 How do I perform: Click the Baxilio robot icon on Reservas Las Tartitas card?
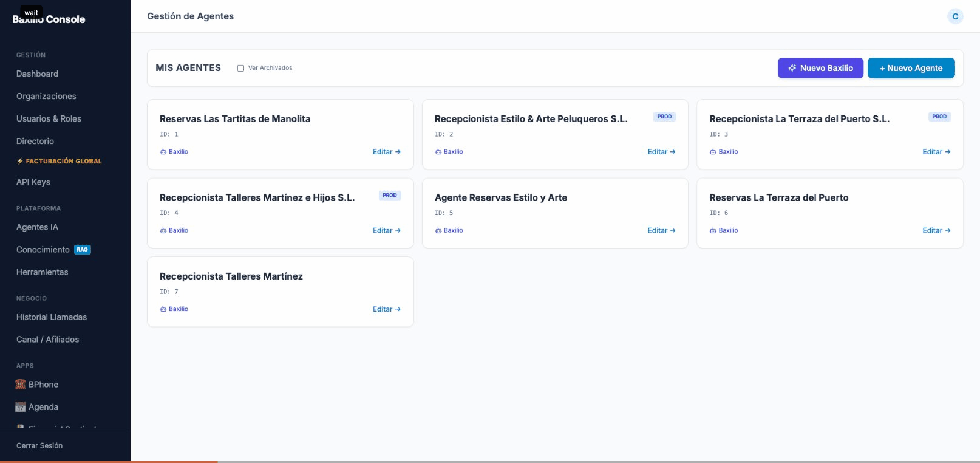[x=163, y=152]
